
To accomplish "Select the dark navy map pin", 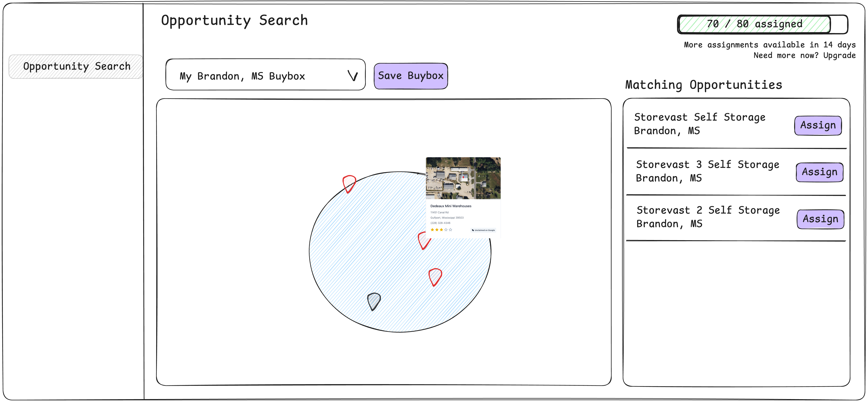I will (x=374, y=301).
